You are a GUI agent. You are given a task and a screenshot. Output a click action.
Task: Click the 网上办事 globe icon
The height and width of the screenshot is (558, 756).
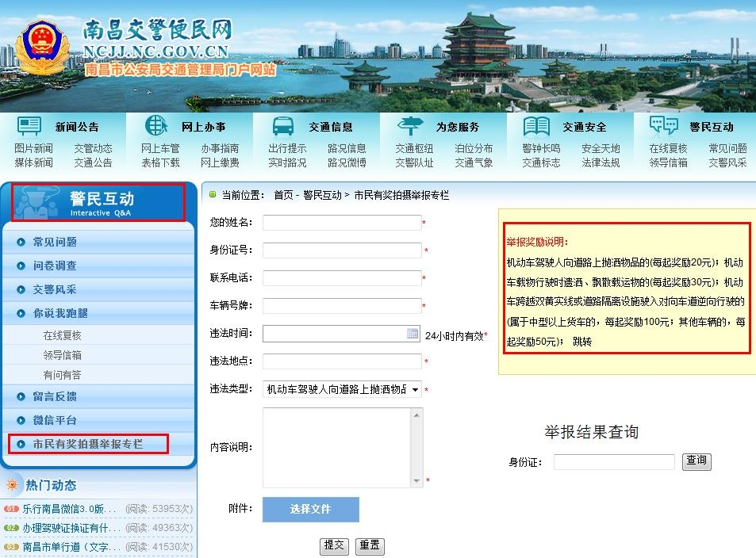[156, 126]
